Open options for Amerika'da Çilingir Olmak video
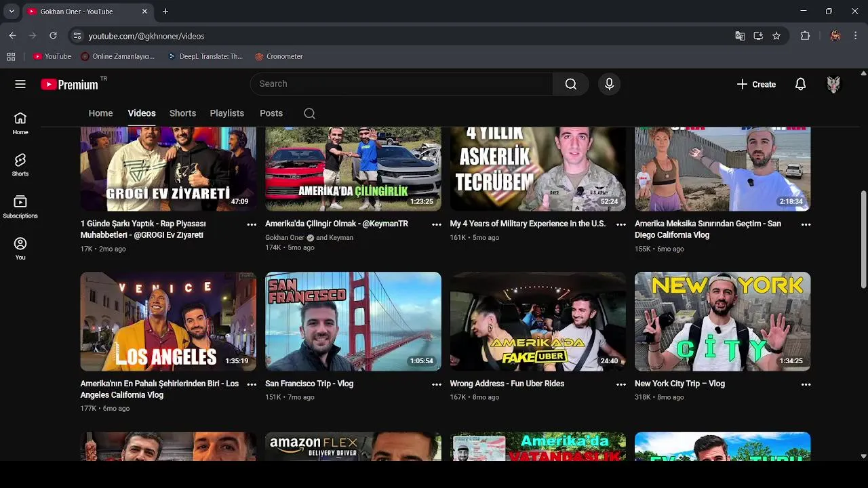 [x=437, y=224]
